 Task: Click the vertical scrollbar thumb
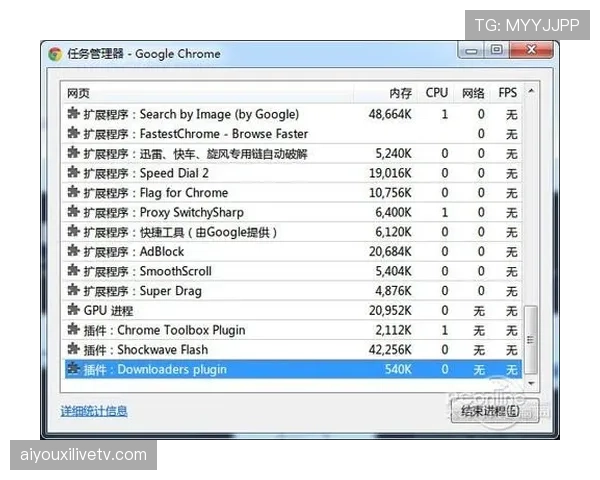tap(531, 339)
